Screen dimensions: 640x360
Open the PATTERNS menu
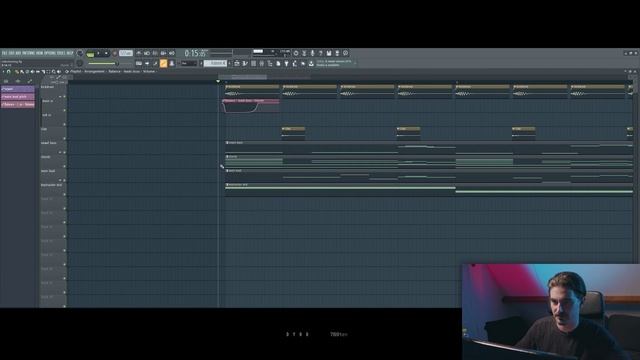pos(28,53)
